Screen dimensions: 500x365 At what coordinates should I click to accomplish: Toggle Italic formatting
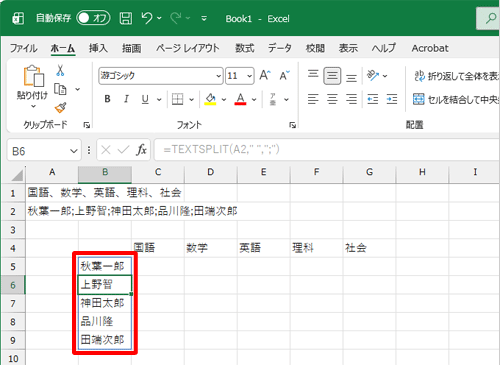126,99
